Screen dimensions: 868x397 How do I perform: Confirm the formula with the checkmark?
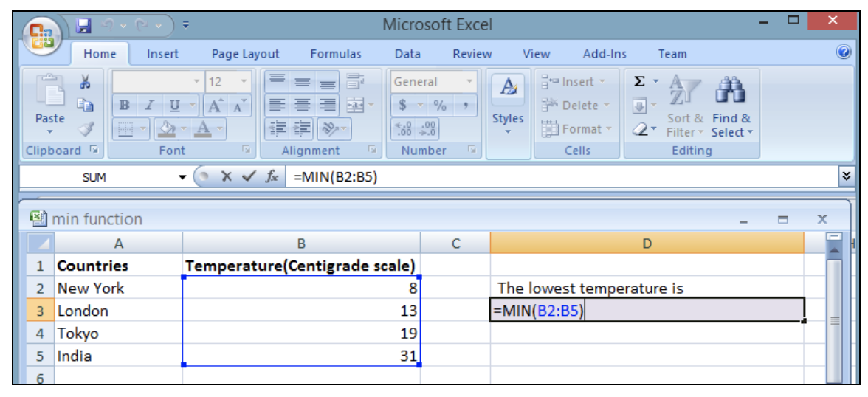249,177
